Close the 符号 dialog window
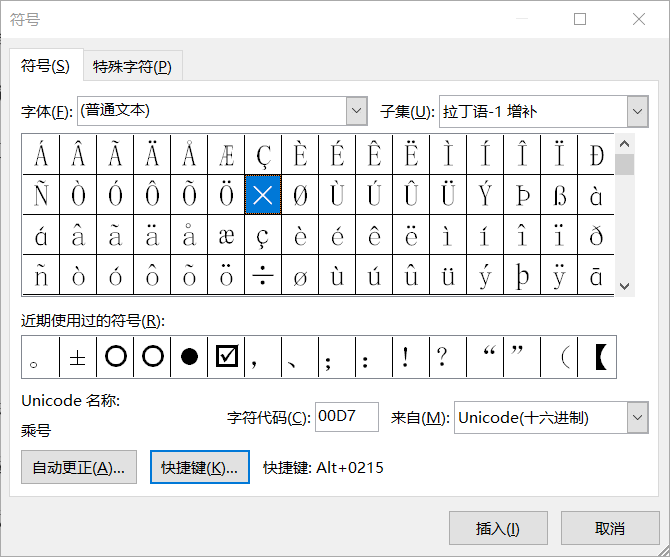Screen dimensions: 670x557 pyautogui.click(x=639, y=19)
